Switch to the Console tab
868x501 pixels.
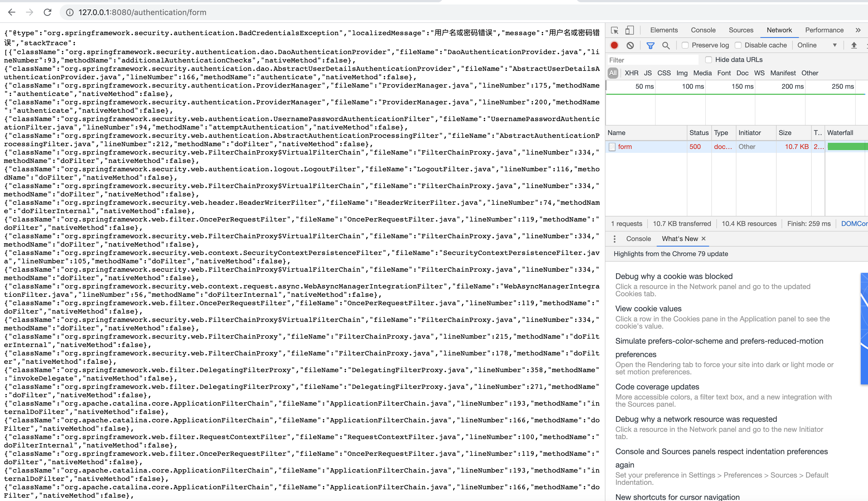click(703, 30)
